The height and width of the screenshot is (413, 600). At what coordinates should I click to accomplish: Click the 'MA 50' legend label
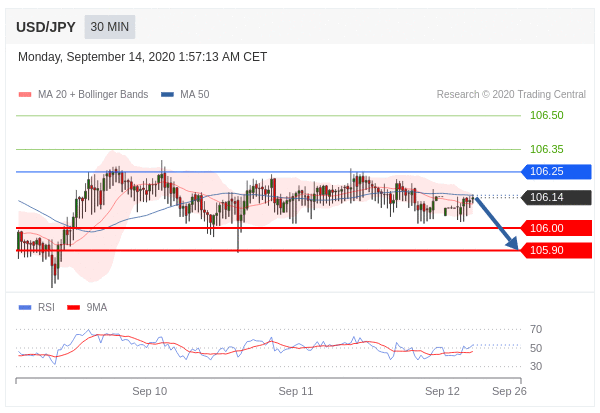click(x=195, y=95)
